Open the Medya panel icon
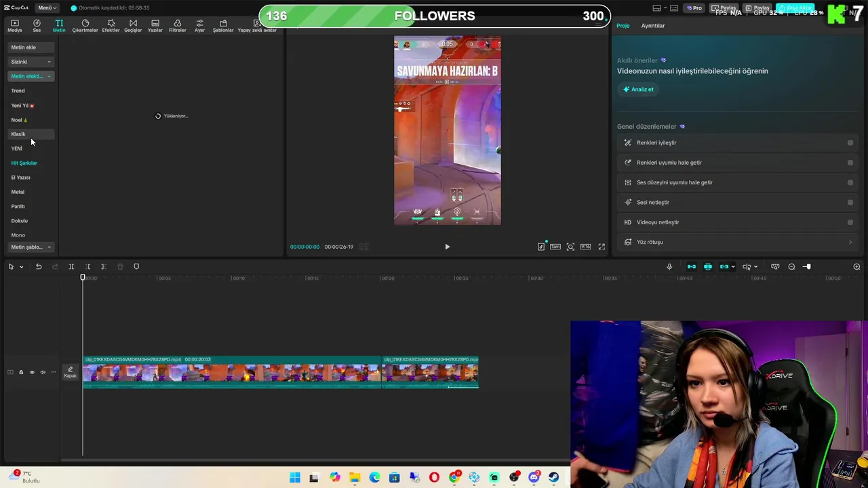The height and width of the screenshot is (488, 868). 14,26
